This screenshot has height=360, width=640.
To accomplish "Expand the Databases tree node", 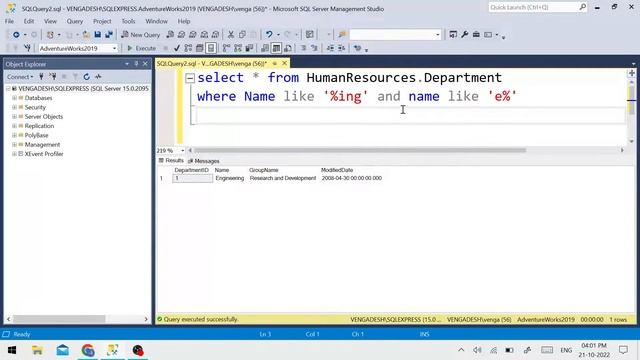I will pyautogui.click(x=14, y=98).
